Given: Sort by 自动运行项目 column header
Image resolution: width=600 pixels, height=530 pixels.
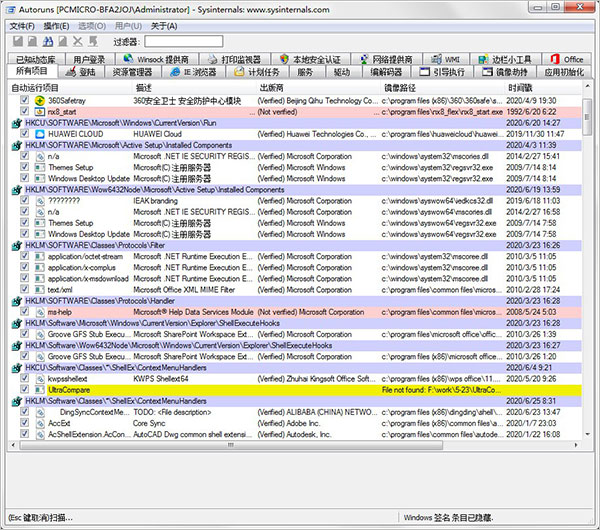Looking at the screenshot, I should [69, 88].
